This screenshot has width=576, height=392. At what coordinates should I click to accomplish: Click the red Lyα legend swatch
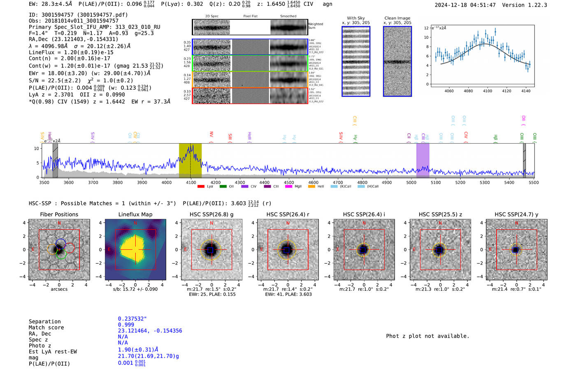coord(201,187)
